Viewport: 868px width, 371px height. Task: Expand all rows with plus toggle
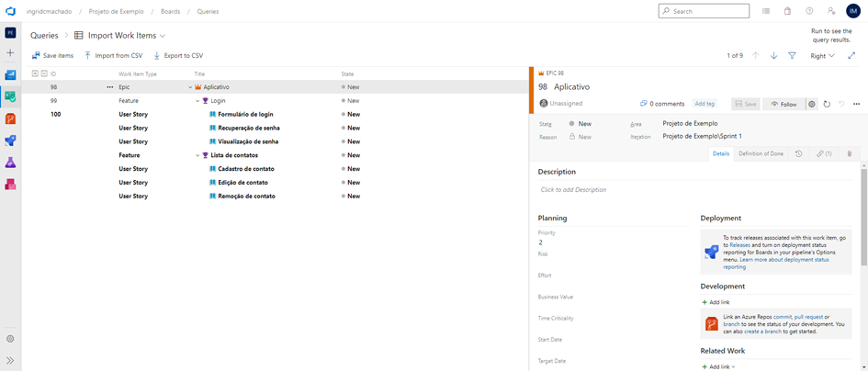35,73
